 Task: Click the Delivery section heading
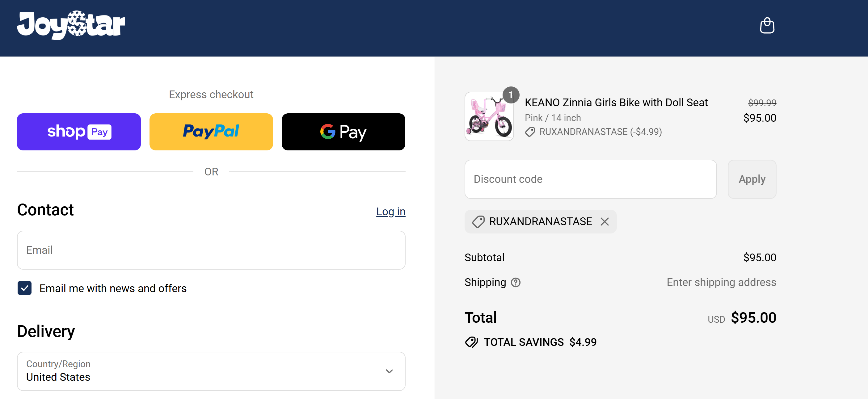coord(46,331)
